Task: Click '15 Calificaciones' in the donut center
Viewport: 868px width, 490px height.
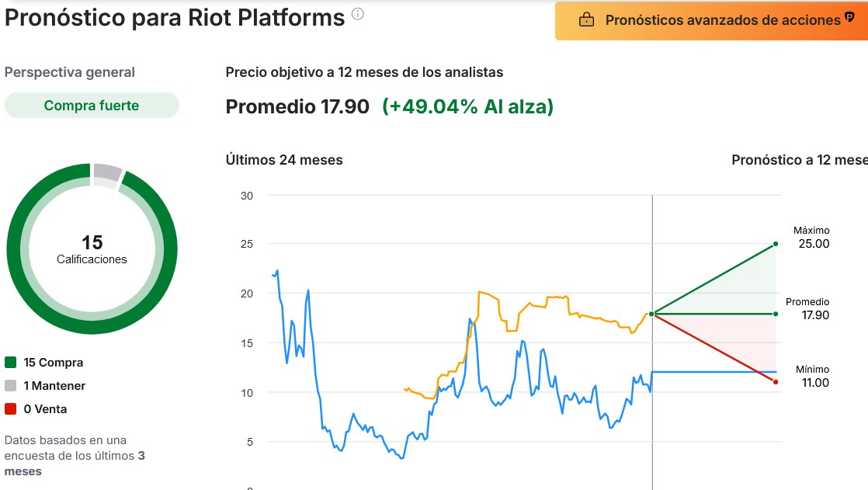Action: [92, 251]
